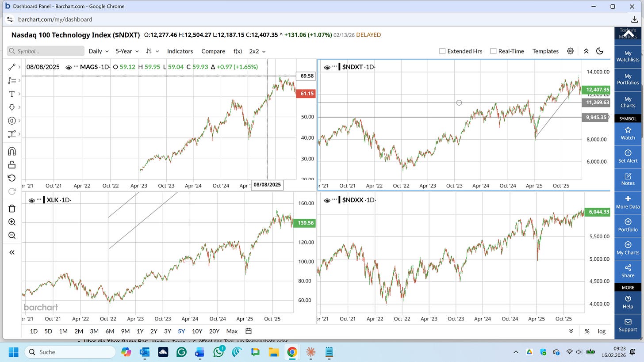Select the Text annotation tool
644x362 pixels.
pyautogui.click(x=12, y=94)
